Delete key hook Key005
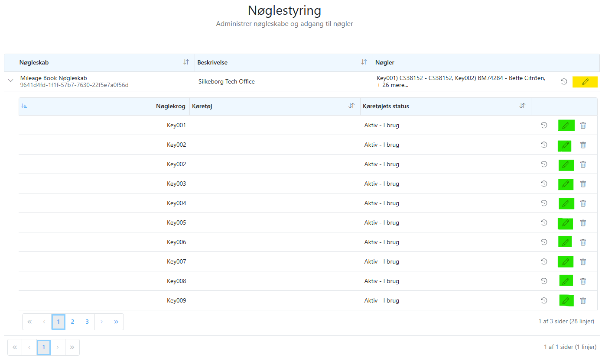605x364 pixels. pos(583,223)
